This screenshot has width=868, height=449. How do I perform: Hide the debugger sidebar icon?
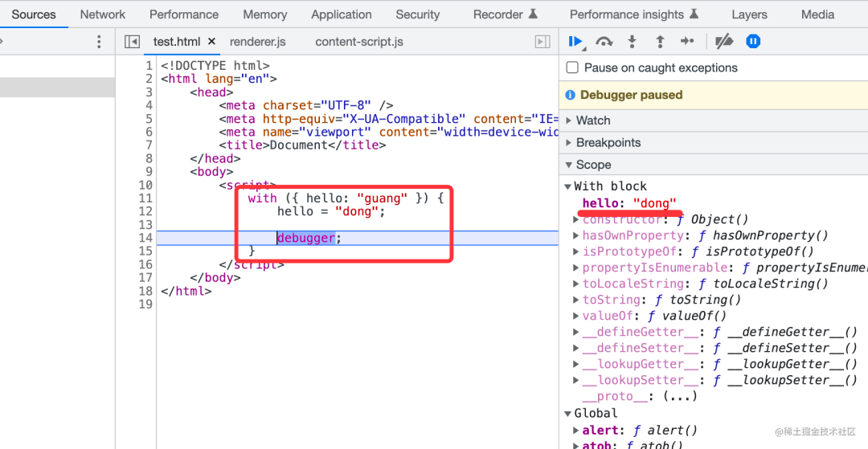click(x=542, y=42)
